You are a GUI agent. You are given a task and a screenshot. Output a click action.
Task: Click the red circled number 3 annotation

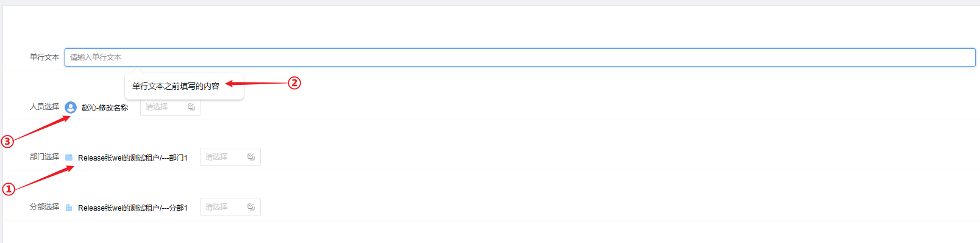coord(7,142)
